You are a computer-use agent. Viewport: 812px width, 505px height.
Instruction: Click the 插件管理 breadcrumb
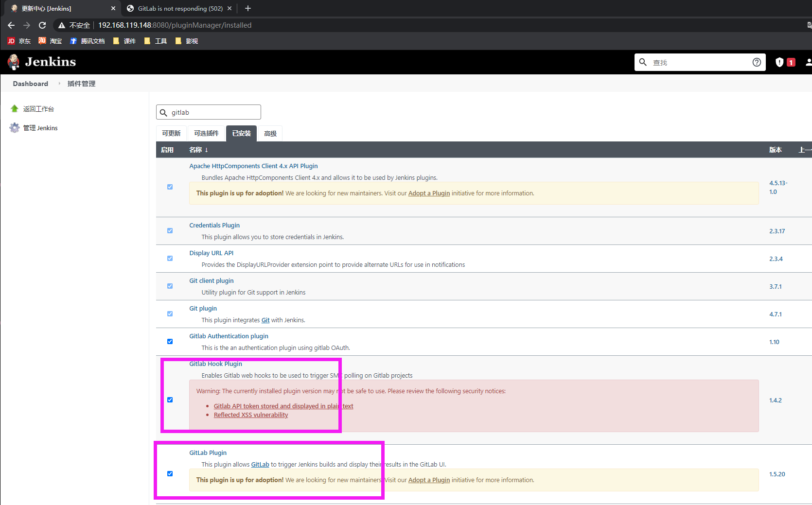tap(81, 84)
